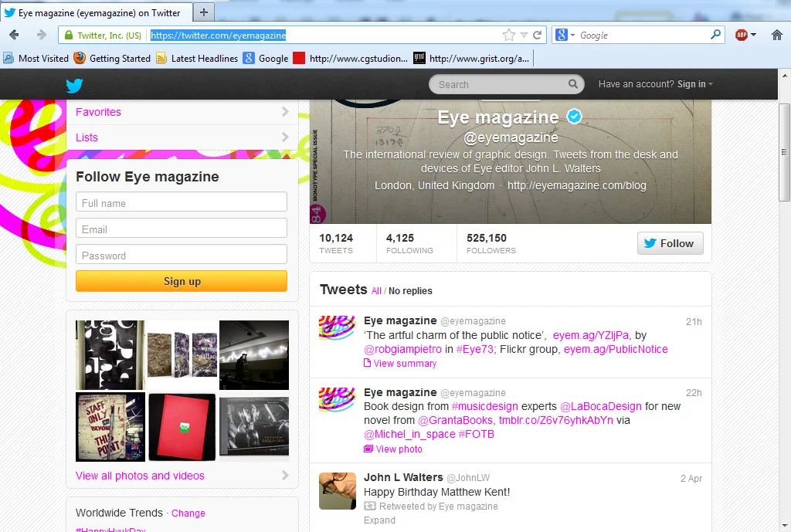
Task: Click John L Walters profile avatar
Action: [x=338, y=490]
